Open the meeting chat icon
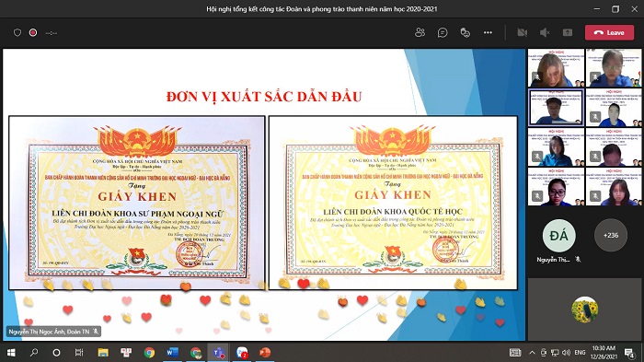This screenshot has height=362, width=644. 443,32
